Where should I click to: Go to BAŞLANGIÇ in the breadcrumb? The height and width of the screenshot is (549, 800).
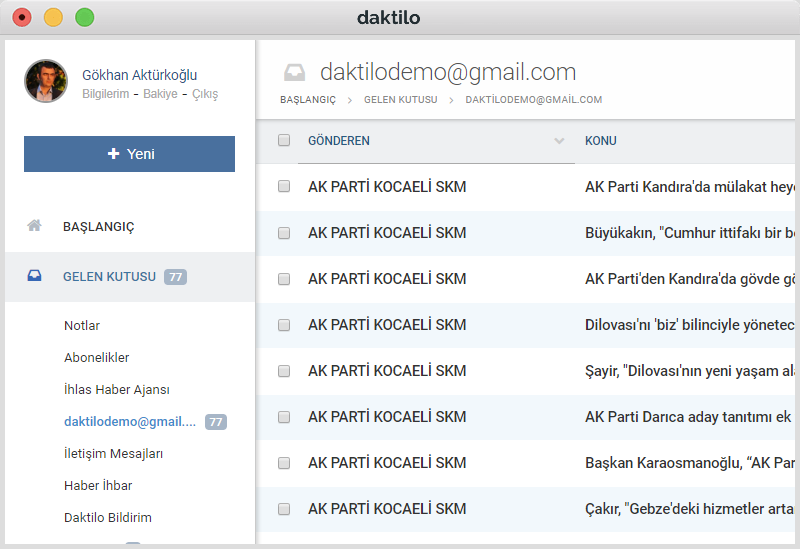pyautogui.click(x=308, y=99)
